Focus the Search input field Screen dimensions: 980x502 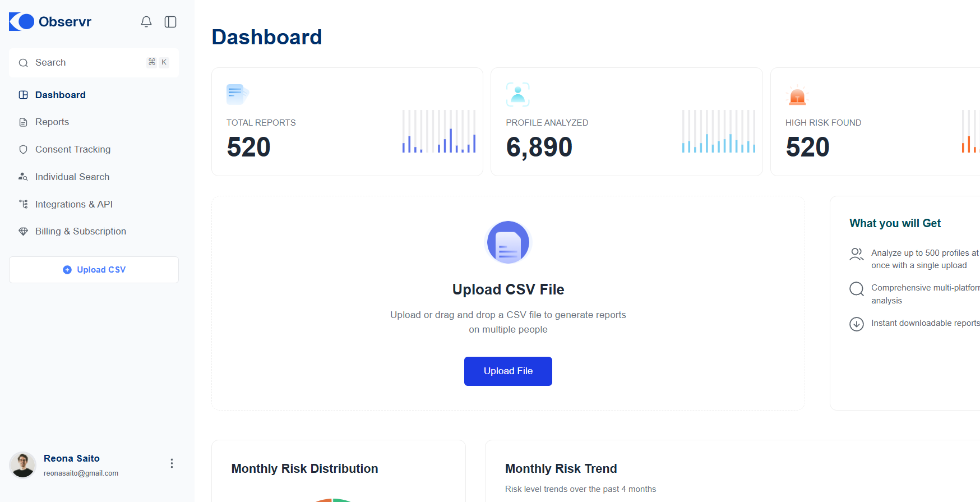84,63
